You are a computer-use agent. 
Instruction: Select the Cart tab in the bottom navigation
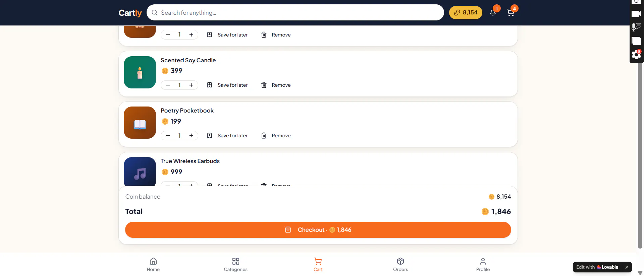coord(318,265)
